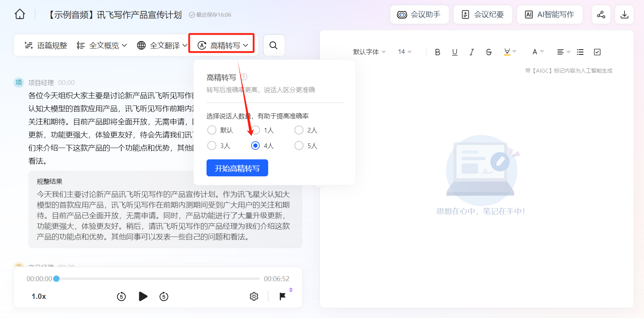Select 4人 speaker option
Viewport: 644px width, 318px height.
point(262,146)
